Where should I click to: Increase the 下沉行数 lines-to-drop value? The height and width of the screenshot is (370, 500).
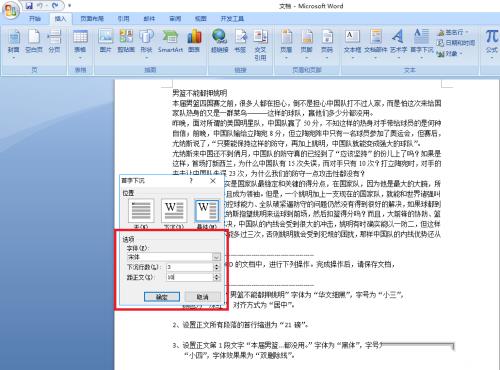pos(217,265)
